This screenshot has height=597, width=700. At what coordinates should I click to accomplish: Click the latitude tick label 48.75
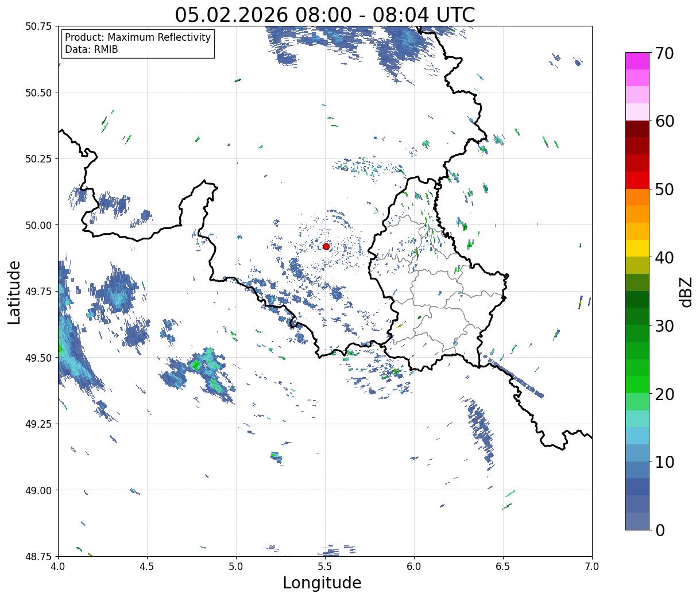[38, 557]
